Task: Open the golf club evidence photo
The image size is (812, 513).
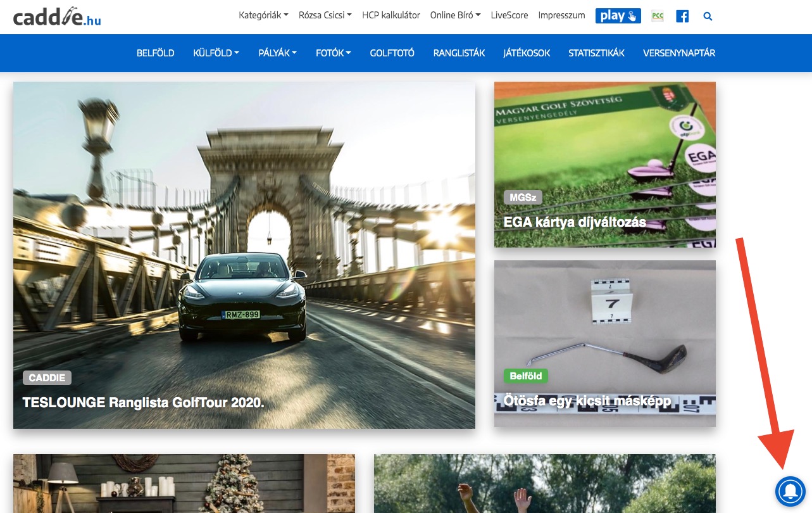Action: coord(605,343)
